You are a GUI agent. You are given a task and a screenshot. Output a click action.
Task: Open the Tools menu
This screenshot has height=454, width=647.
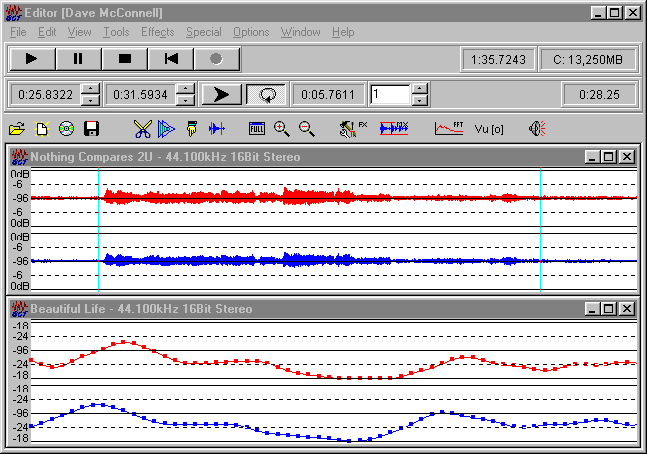(x=116, y=32)
